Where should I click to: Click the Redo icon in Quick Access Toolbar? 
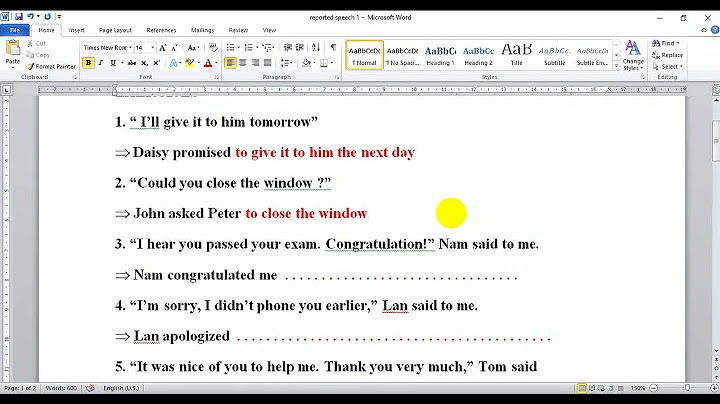pos(47,17)
